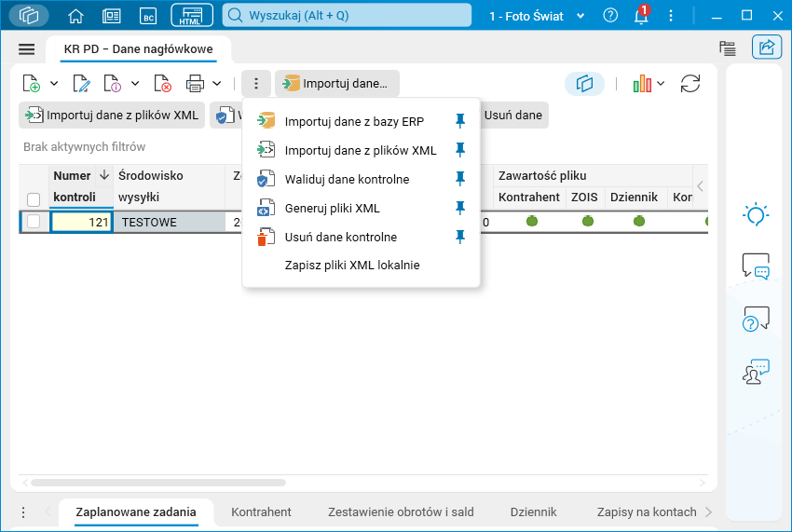Screen dimensions: 792x532
Task: Switch to the Dziennik tab
Action: pyautogui.click(x=533, y=512)
